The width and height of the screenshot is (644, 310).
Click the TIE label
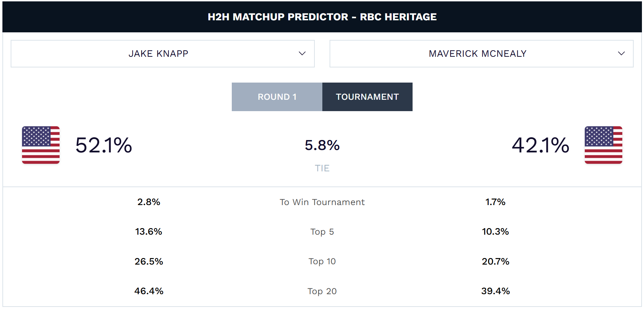click(322, 168)
